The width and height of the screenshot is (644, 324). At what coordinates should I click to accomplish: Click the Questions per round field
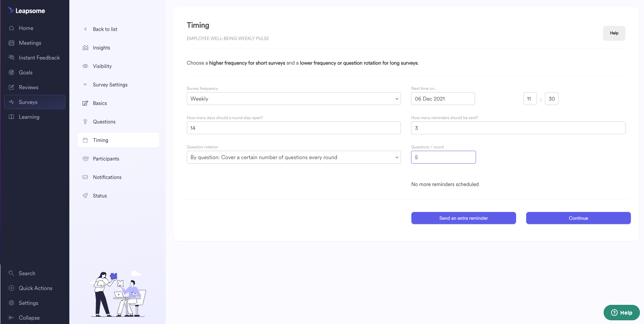tap(443, 157)
